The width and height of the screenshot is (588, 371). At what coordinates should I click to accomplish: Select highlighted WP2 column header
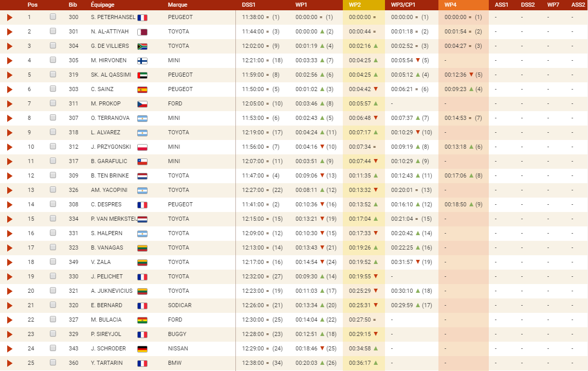click(x=364, y=5)
